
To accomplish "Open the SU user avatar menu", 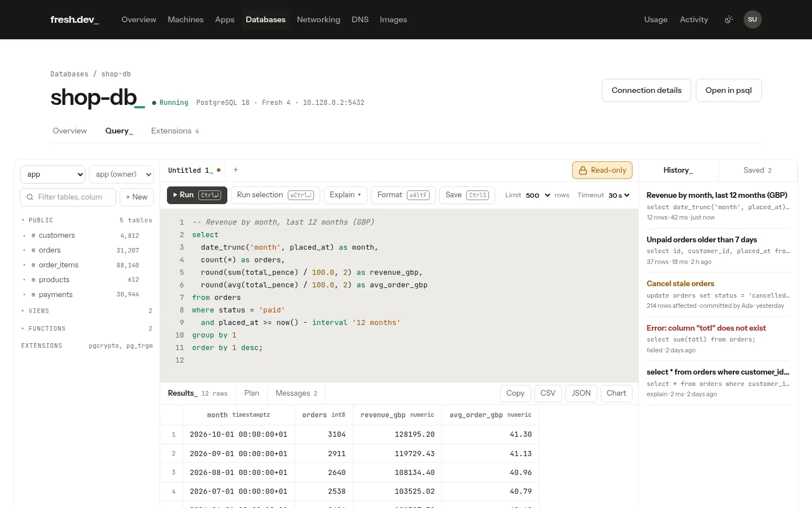I will click(x=752, y=19).
